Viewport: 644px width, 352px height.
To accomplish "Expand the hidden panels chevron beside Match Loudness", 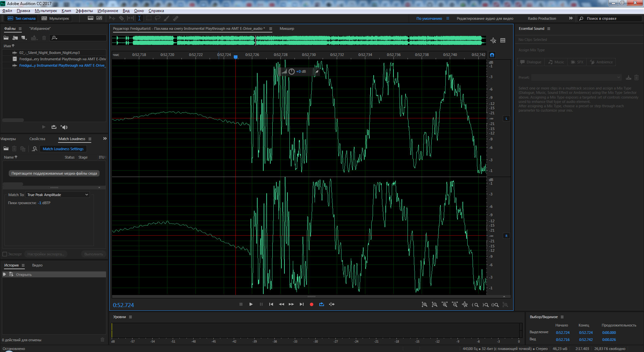I will [x=105, y=138].
